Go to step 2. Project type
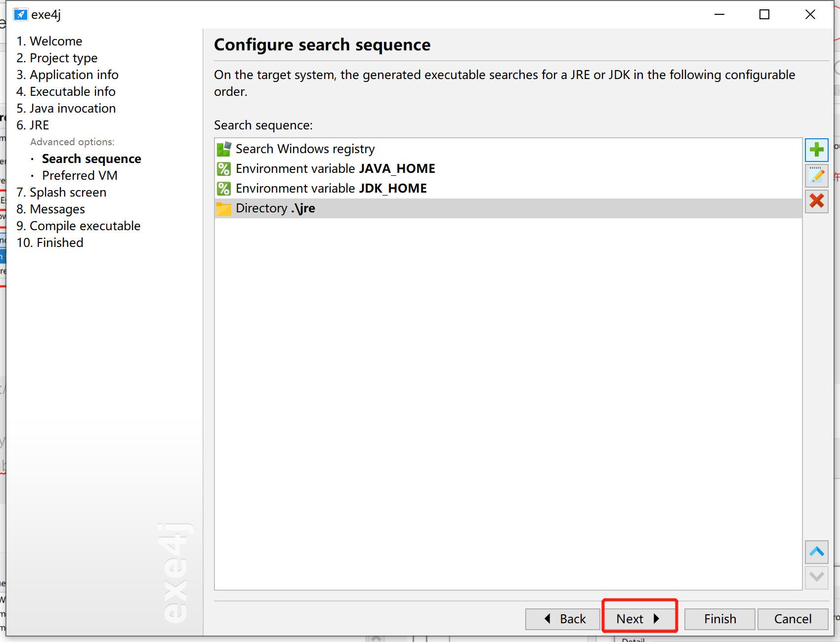This screenshot has width=840, height=642. [57, 58]
